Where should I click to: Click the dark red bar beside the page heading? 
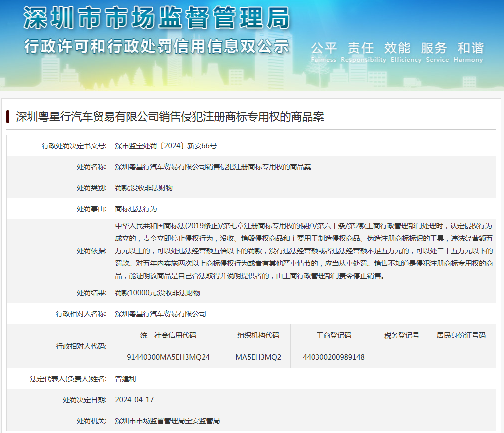click(8, 117)
